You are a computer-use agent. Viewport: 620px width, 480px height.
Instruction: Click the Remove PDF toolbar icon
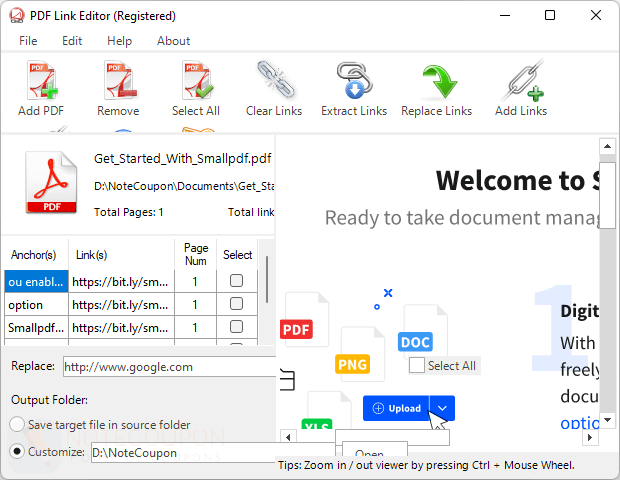pos(120,80)
